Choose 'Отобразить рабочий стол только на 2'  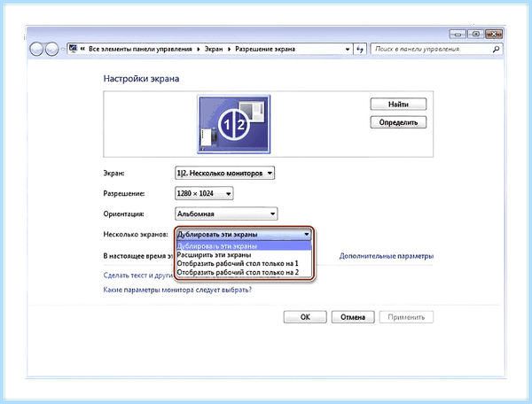point(244,272)
